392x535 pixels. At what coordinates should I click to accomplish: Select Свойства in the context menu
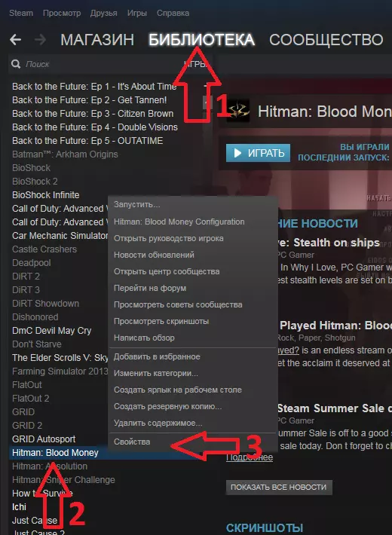[132, 442]
